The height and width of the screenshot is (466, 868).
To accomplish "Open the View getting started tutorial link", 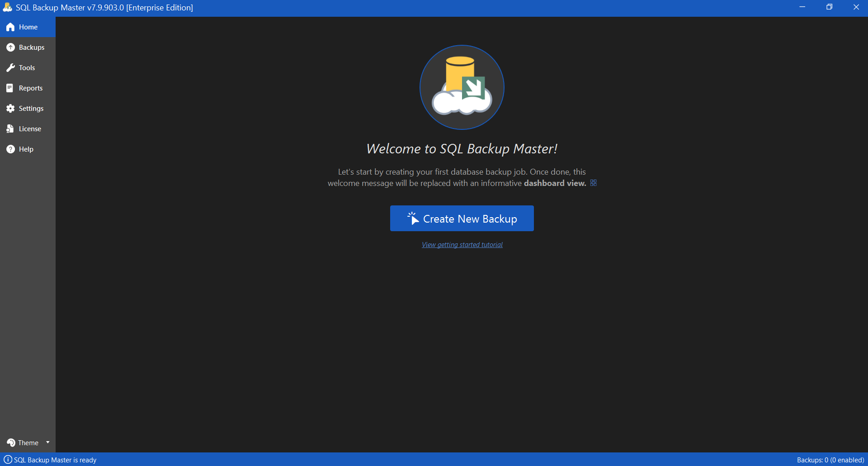I will click(x=462, y=245).
